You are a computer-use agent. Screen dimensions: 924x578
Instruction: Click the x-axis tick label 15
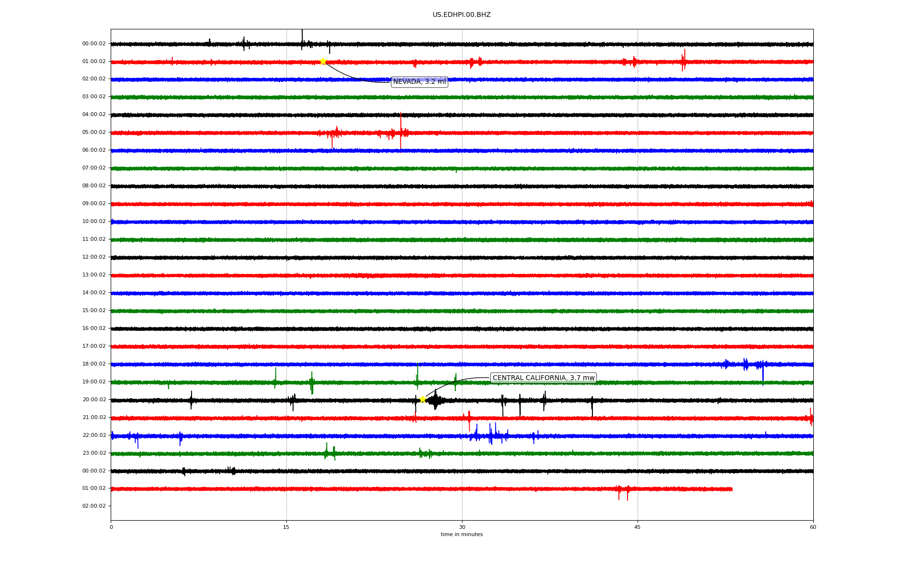pyautogui.click(x=286, y=527)
